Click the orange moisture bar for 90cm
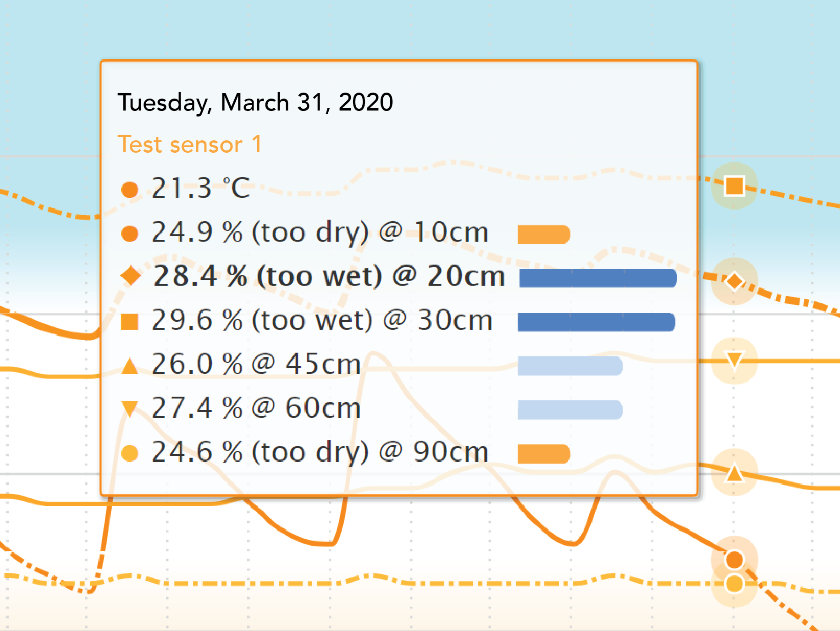 543,454
